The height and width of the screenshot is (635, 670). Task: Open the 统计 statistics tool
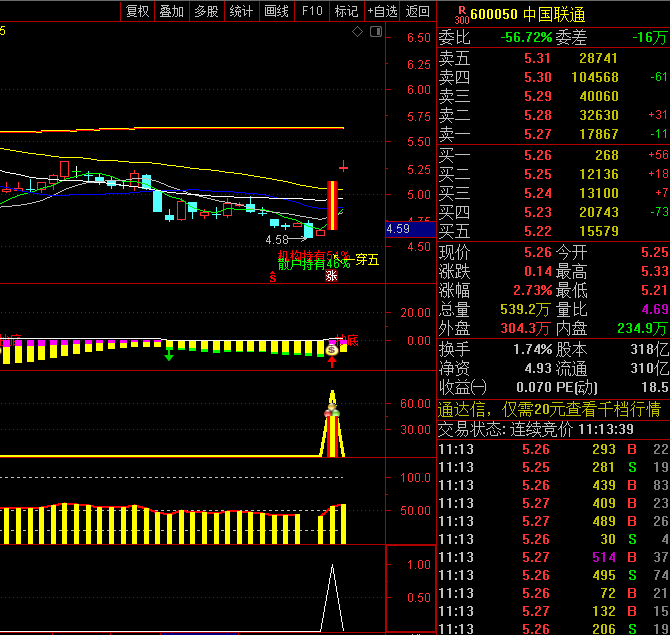click(x=241, y=11)
